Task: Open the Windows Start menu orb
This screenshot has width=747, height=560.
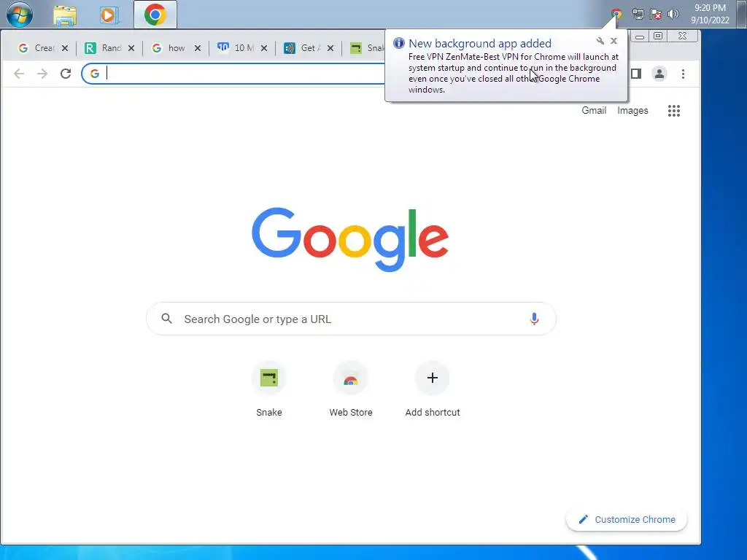Action: [x=20, y=15]
